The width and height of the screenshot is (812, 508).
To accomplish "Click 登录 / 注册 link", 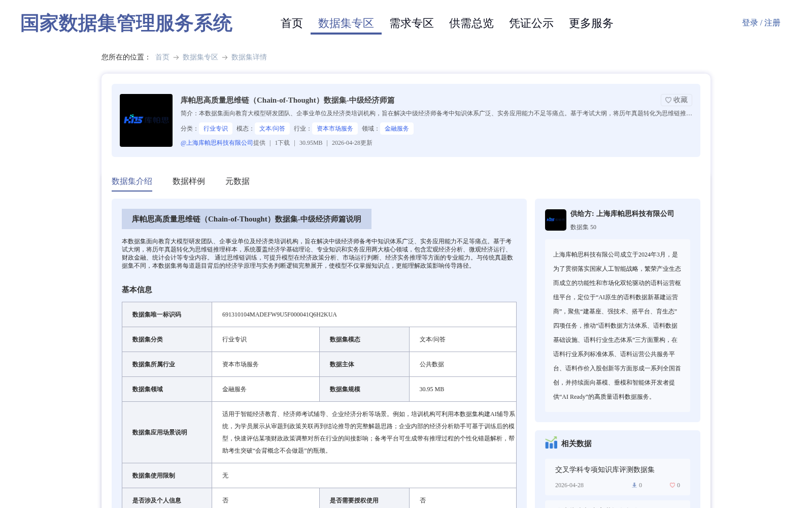I will (x=761, y=23).
